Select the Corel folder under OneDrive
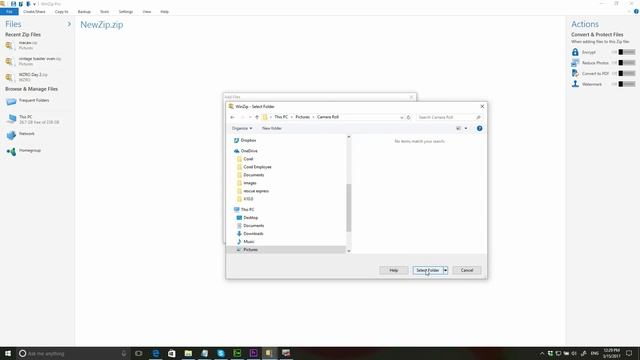640x360 pixels. (245, 159)
